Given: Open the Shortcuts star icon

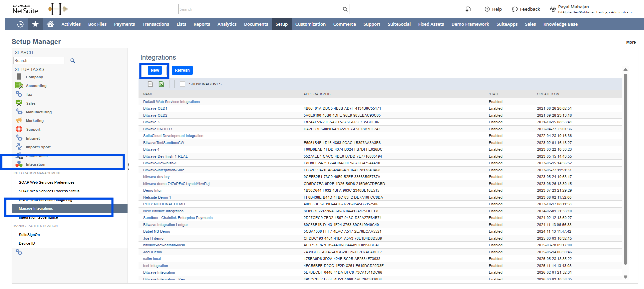Looking at the screenshot, I should click(35, 24).
